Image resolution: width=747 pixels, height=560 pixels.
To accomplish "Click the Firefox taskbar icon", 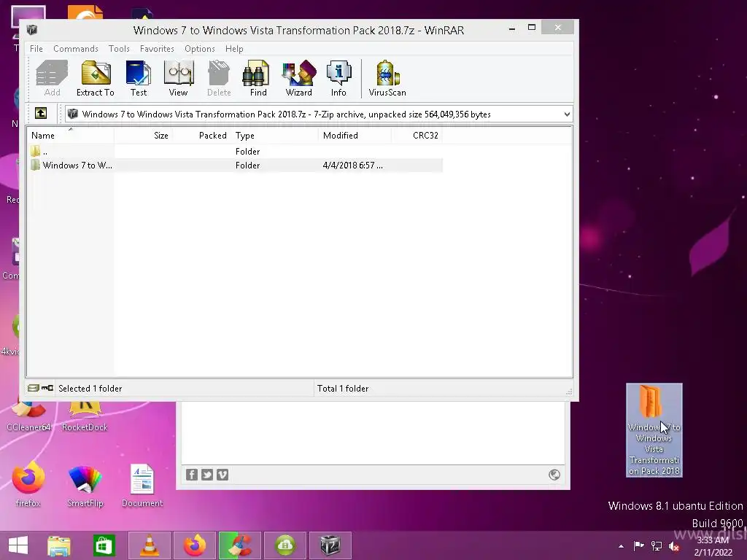I will tap(194, 545).
